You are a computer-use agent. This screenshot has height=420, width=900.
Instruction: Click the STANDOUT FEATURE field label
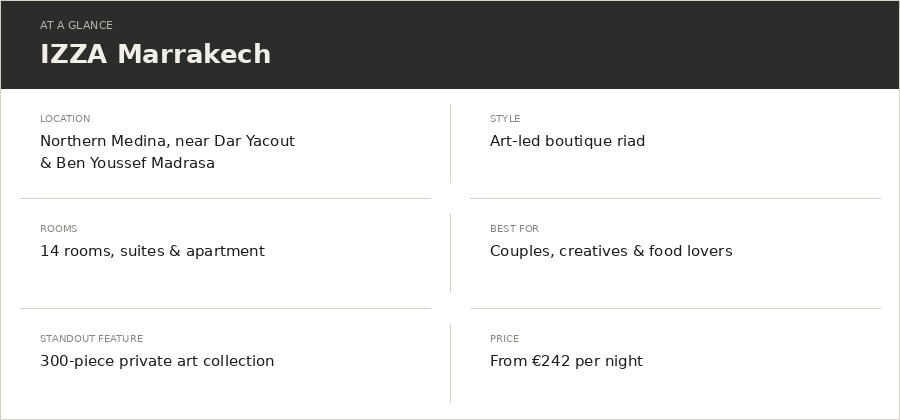[91, 339]
